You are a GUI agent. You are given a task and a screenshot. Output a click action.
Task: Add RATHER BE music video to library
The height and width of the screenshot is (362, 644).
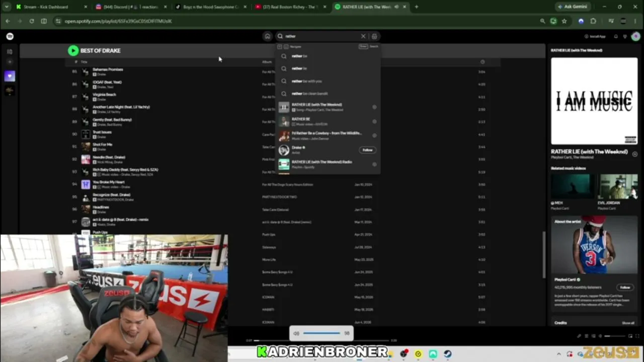coord(374,121)
